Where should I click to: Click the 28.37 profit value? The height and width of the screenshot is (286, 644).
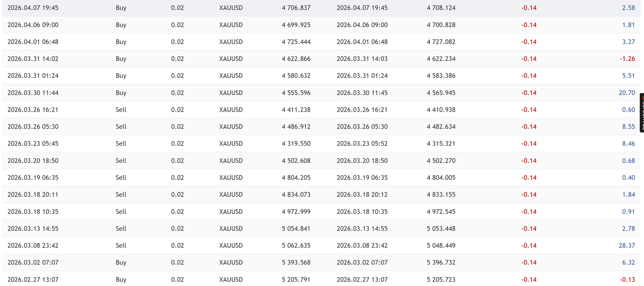coord(626,246)
